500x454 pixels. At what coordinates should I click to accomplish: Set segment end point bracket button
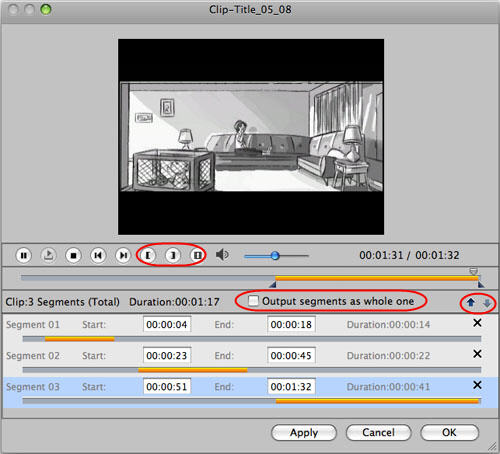click(x=173, y=256)
